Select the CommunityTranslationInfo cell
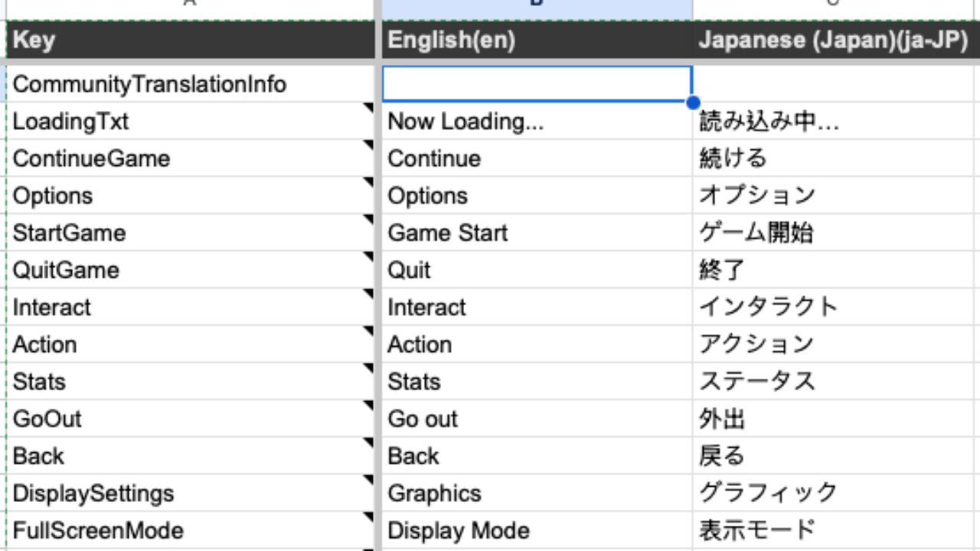Screen dimensions: 980x551 click(x=188, y=84)
